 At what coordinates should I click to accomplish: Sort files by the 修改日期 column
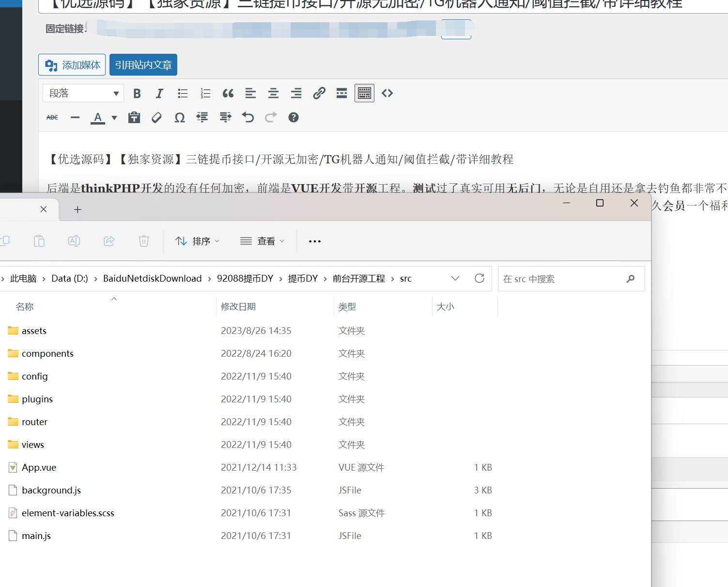pyautogui.click(x=238, y=307)
